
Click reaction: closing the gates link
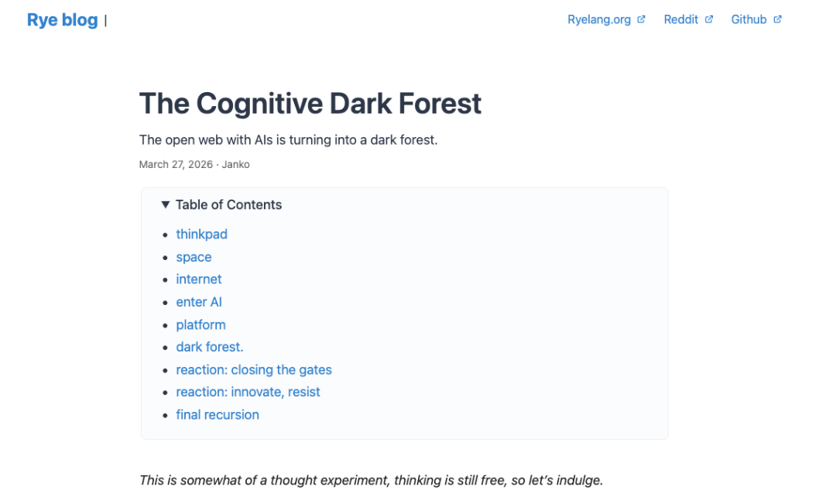(x=254, y=369)
